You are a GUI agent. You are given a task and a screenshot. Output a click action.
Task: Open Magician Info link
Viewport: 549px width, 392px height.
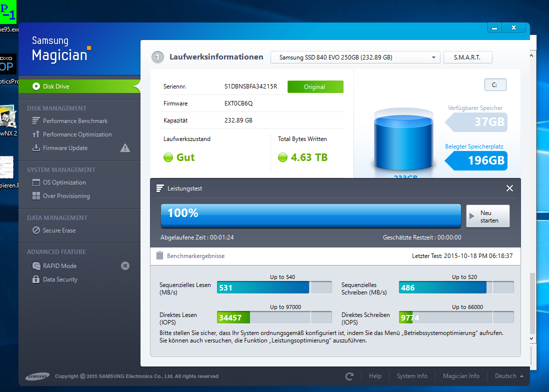point(461,376)
